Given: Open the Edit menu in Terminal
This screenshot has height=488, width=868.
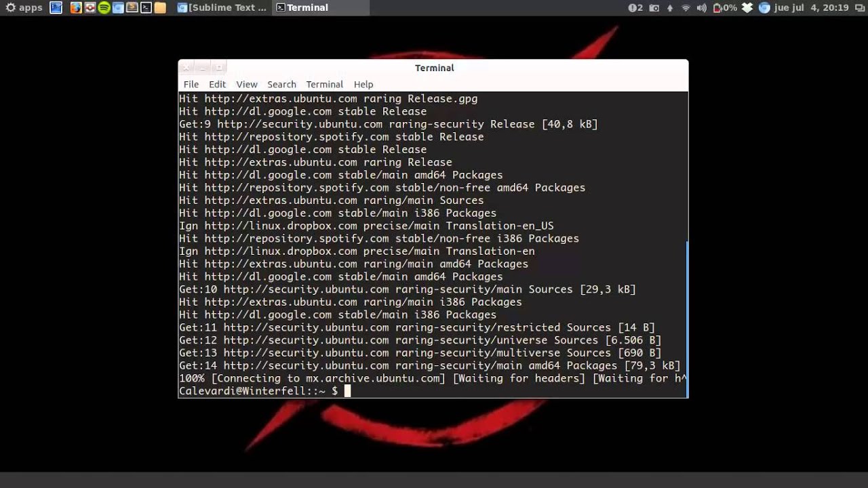Looking at the screenshot, I should (x=217, y=84).
